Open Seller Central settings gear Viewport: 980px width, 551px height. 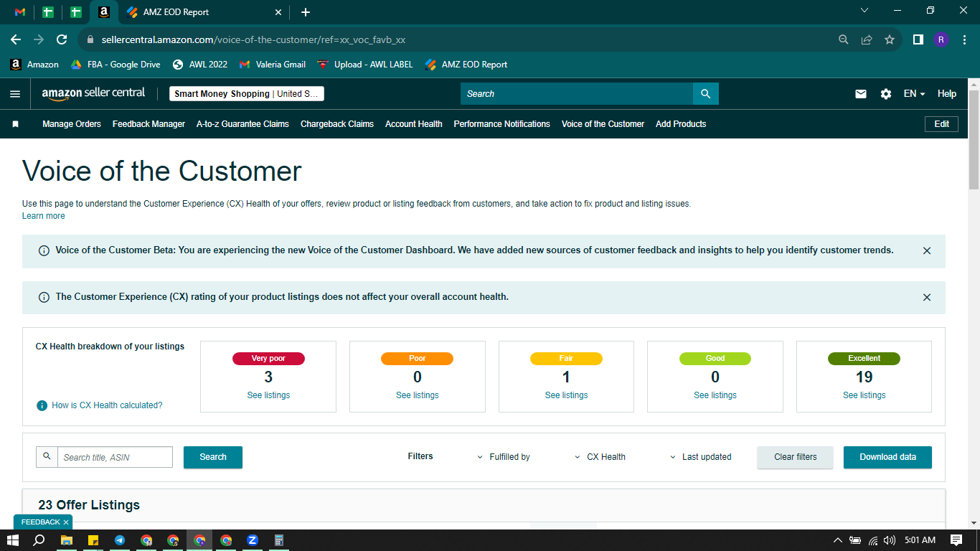[886, 94]
